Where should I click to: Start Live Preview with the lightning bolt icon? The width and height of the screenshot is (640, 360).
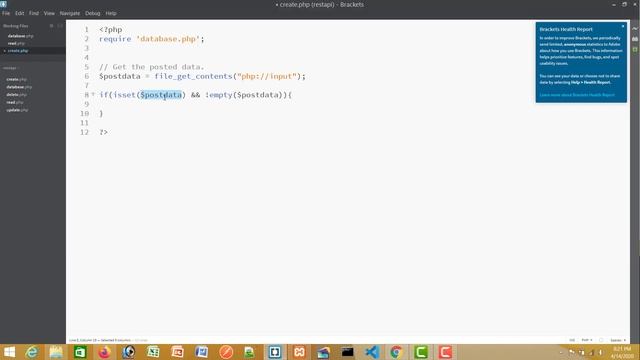(x=635, y=29)
